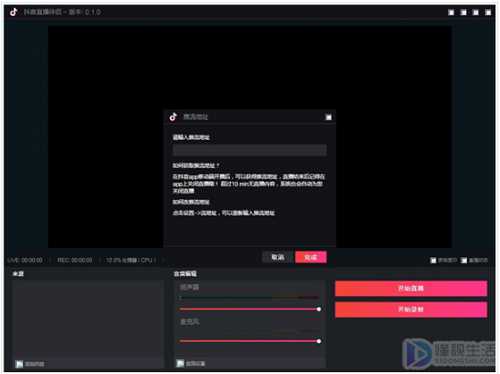Click the 麦克风 microphone label
This screenshot has height=374, width=500.
[x=189, y=322]
